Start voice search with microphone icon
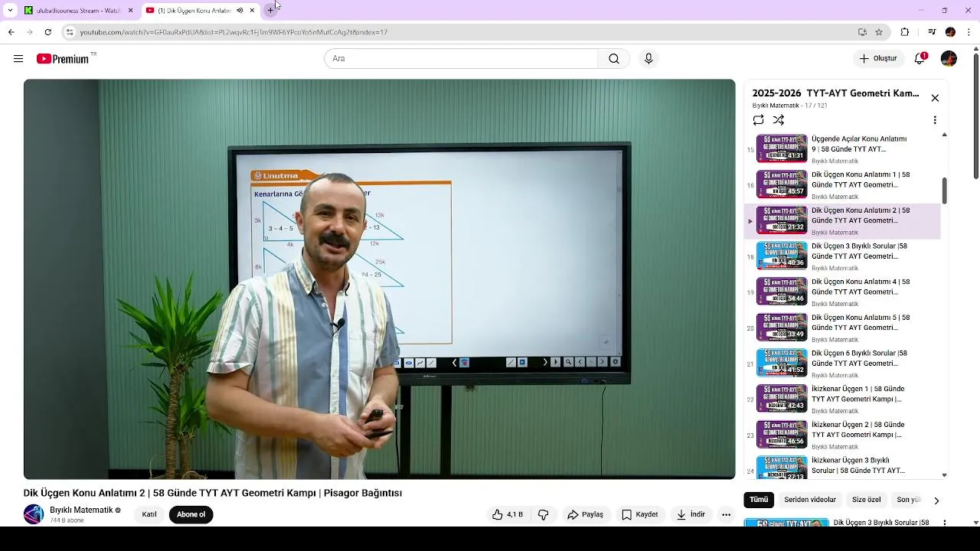Screen dimensions: 980x551 (648, 59)
